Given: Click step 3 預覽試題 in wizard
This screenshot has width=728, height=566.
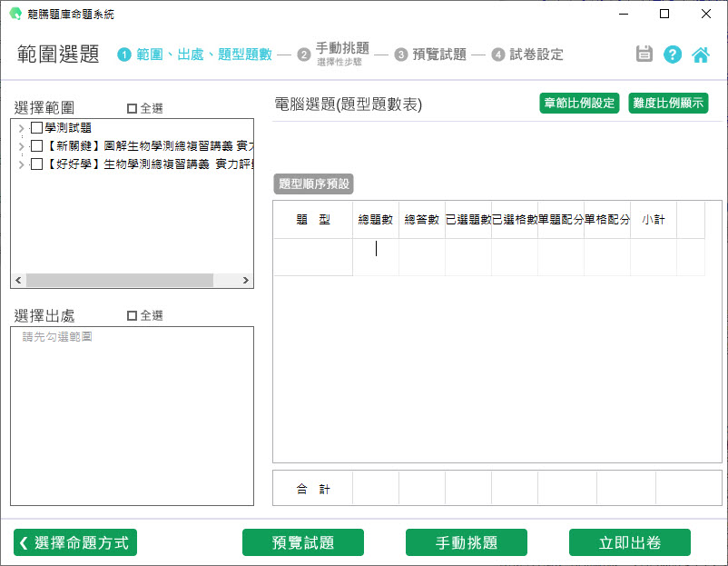Looking at the screenshot, I should point(438,55).
